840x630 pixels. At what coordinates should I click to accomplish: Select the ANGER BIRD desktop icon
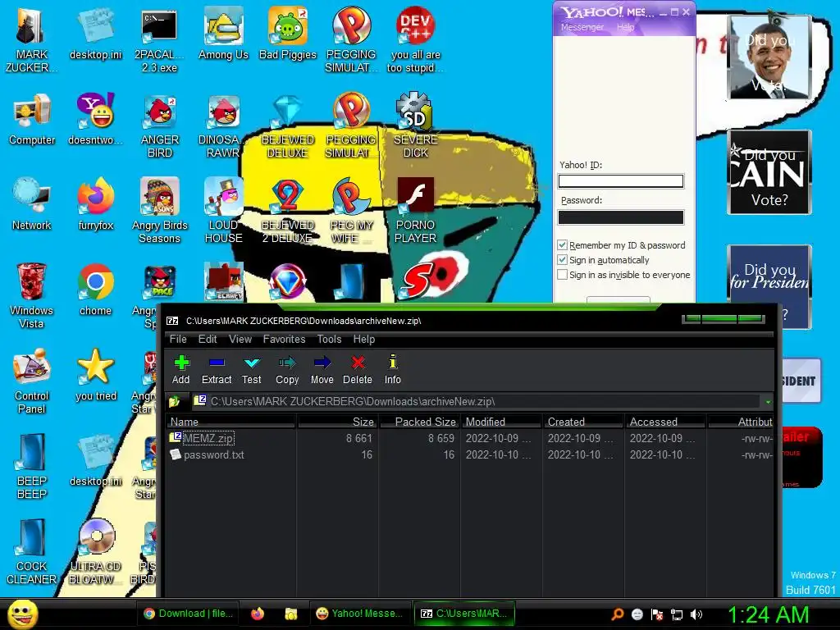pyautogui.click(x=160, y=126)
